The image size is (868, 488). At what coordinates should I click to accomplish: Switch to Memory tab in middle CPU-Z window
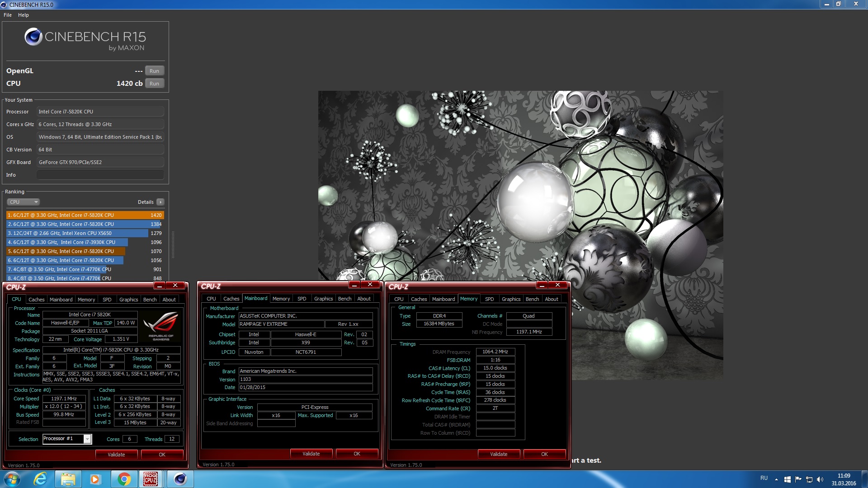(281, 299)
